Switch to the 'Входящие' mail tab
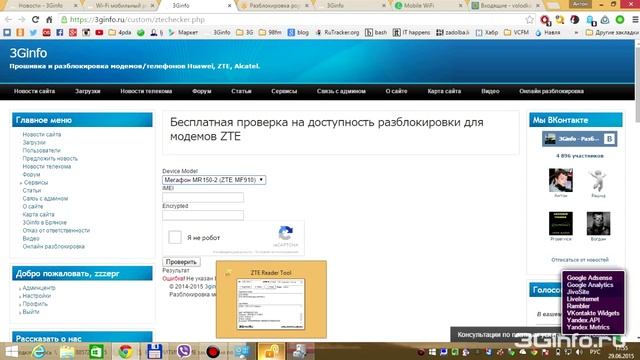 [505, 5]
